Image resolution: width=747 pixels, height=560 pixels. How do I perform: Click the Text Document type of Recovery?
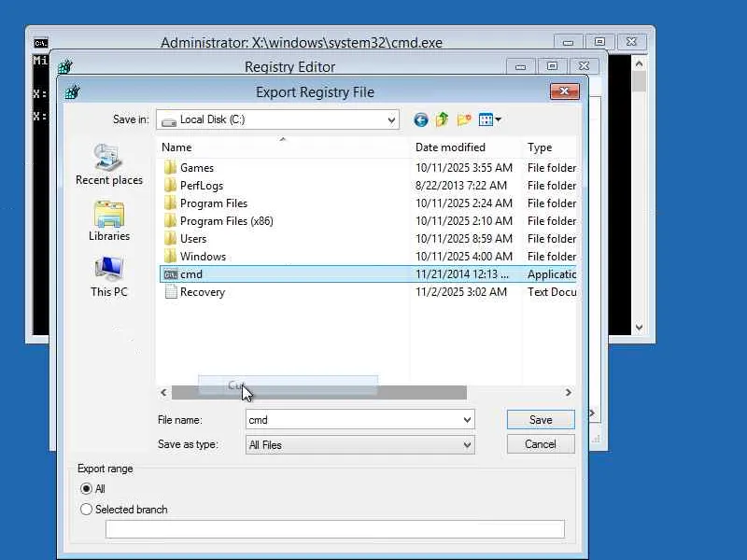(x=552, y=292)
